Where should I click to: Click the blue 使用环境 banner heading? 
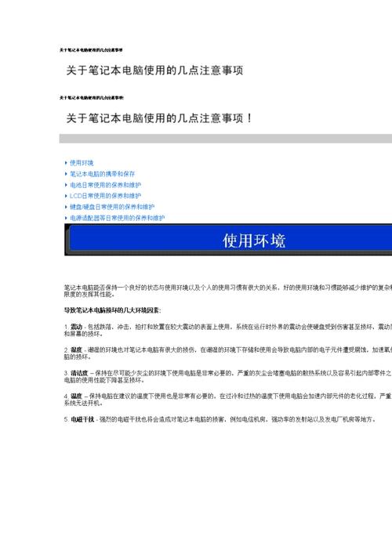[254, 241]
